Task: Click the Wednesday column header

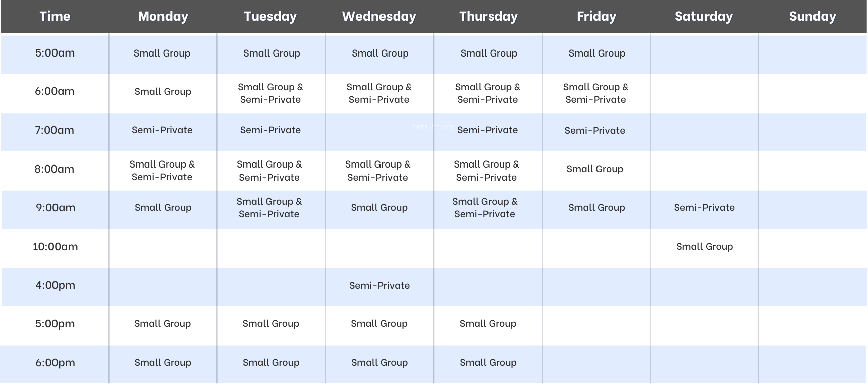Action: 379,16
